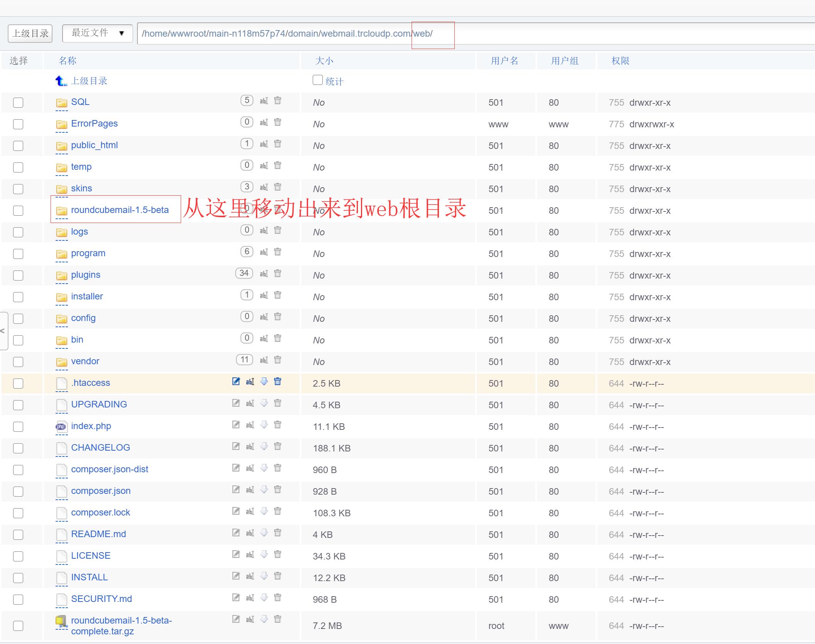
Task: Click the trash icon for SQL folder
Action: (x=278, y=101)
